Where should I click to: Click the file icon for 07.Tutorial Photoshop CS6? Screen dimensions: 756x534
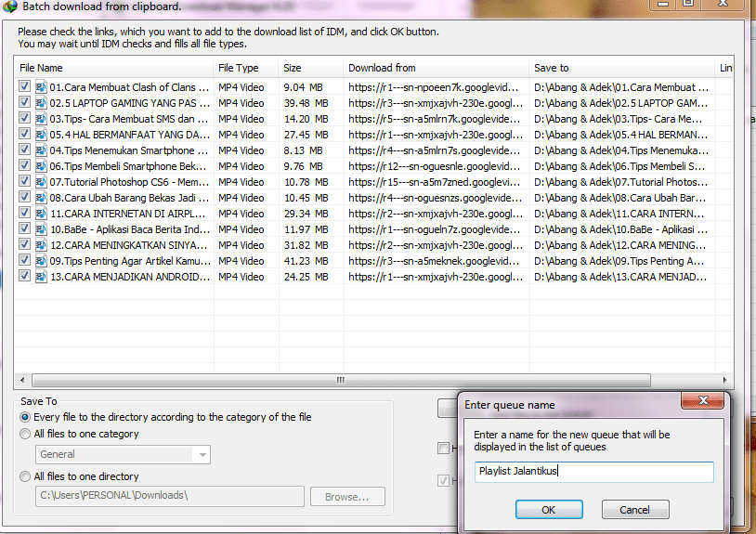point(41,182)
